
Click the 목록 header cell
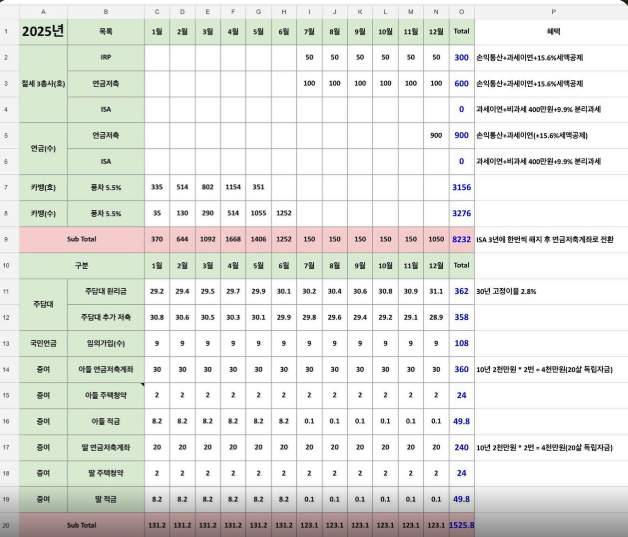pos(106,31)
